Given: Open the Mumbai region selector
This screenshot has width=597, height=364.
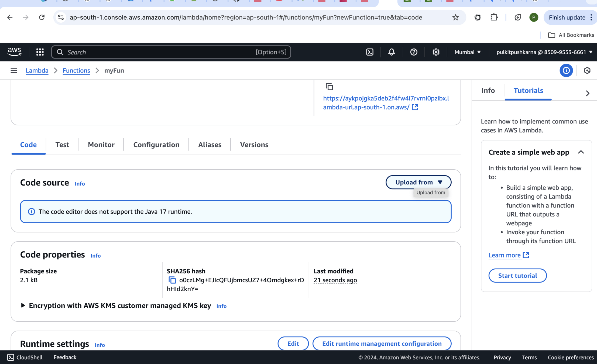Looking at the screenshot, I should (x=467, y=52).
